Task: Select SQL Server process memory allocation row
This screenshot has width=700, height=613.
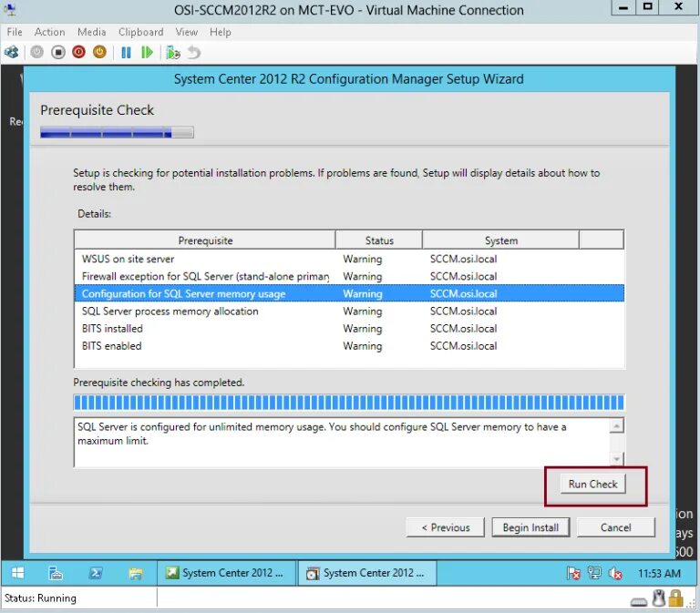Action: pyautogui.click(x=350, y=311)
